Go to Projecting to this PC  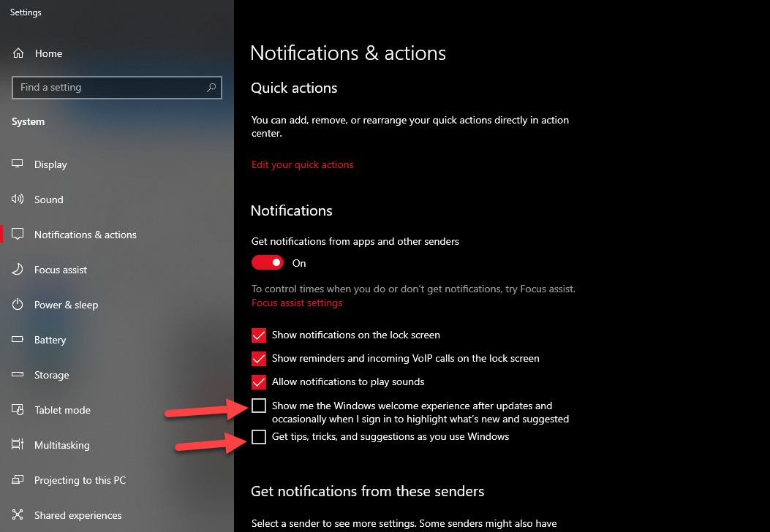tap(80, 480)
